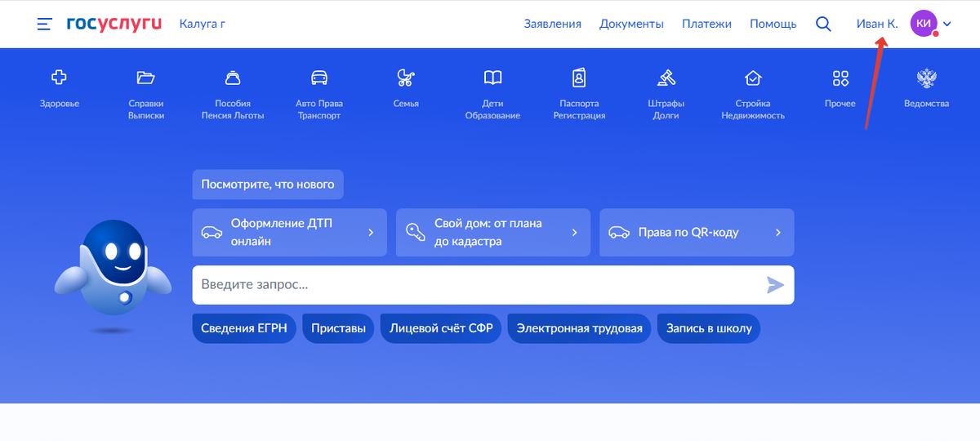Select the Сведения ЕГРН quick chip
The image size is (980, 441).
pyautogui.click(x=244, y=328)
